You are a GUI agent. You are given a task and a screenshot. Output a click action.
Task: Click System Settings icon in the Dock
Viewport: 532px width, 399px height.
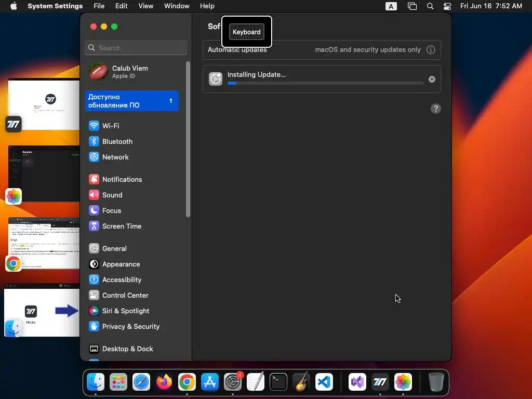pyautogui.click(x=233, y=382)
